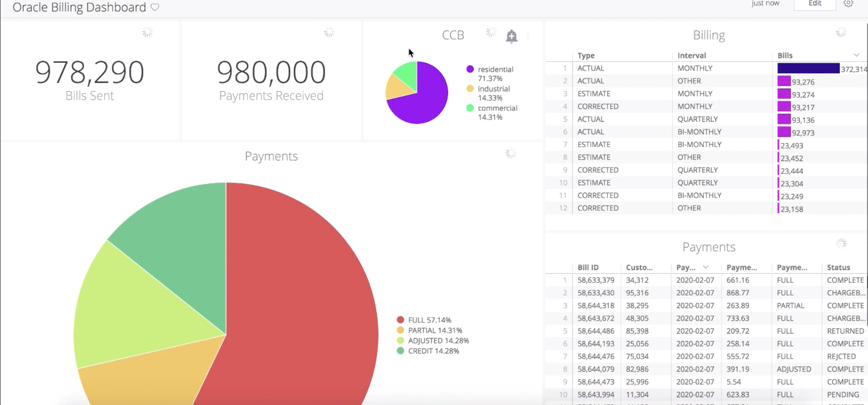
Task: Open sort dropdown on Bills column header
Action: [856, 55]
